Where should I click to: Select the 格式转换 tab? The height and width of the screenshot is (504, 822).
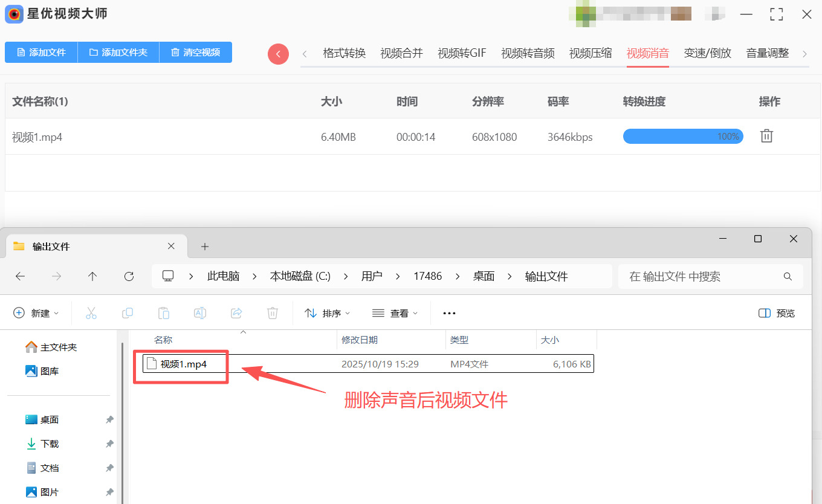tap(345, 53)
